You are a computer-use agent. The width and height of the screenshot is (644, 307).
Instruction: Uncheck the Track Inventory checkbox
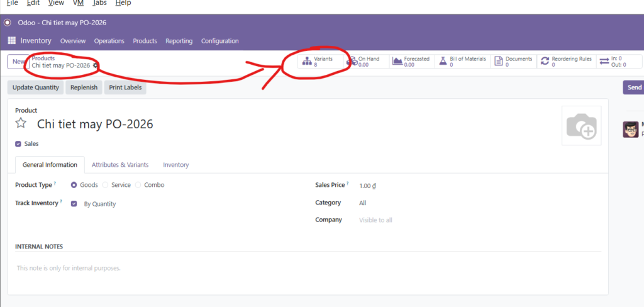[x=74, y=204]
